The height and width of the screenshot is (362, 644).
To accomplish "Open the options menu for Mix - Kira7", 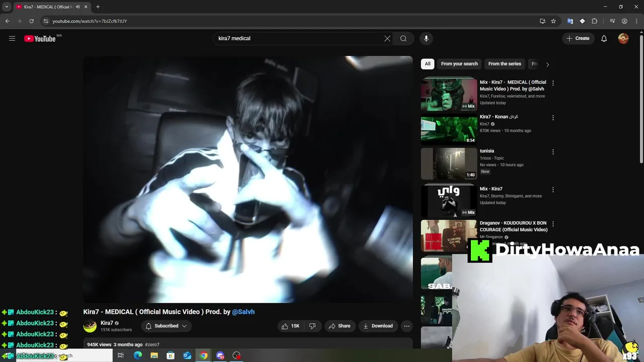I will point(553,190).
